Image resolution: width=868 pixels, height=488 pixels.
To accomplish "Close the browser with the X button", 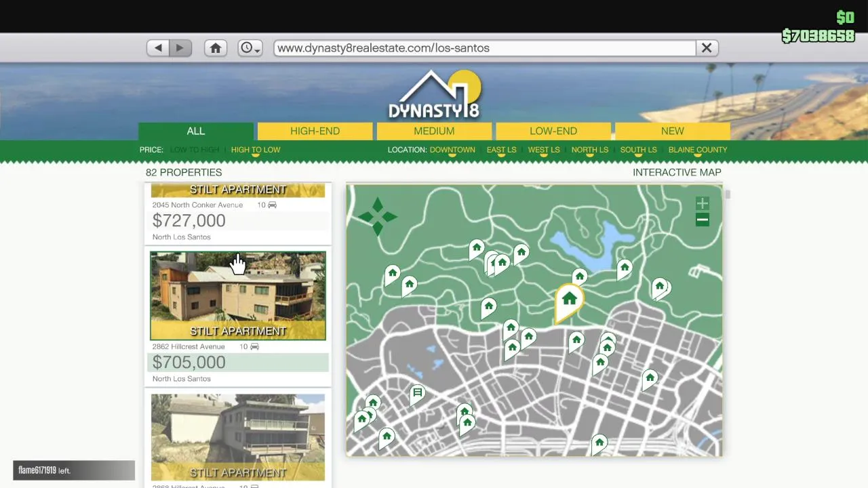I will (x=707, y=48).
